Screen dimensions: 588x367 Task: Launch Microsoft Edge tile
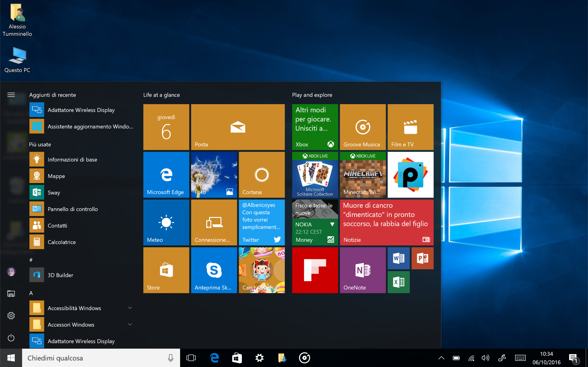tap(166, 175)
